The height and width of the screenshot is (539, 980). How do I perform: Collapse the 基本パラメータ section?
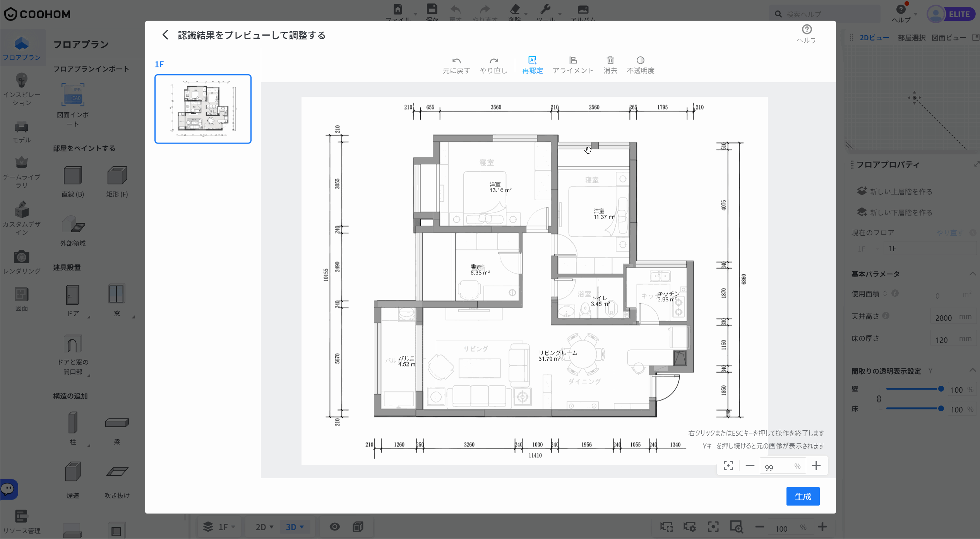coord(972,274)
